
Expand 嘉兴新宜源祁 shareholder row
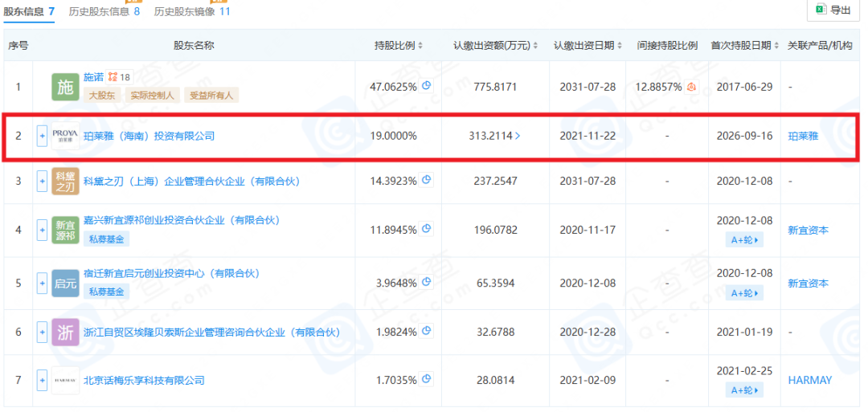(42, 228)
